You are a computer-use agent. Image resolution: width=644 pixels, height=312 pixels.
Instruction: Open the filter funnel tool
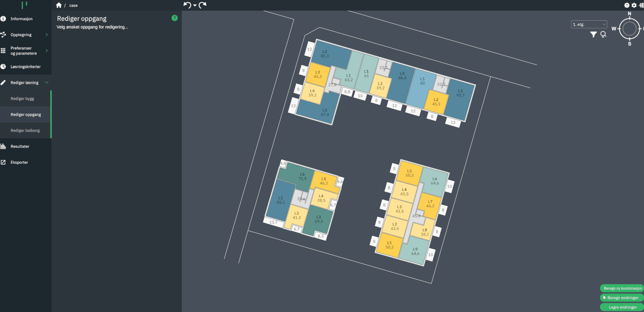coord(593,34)
